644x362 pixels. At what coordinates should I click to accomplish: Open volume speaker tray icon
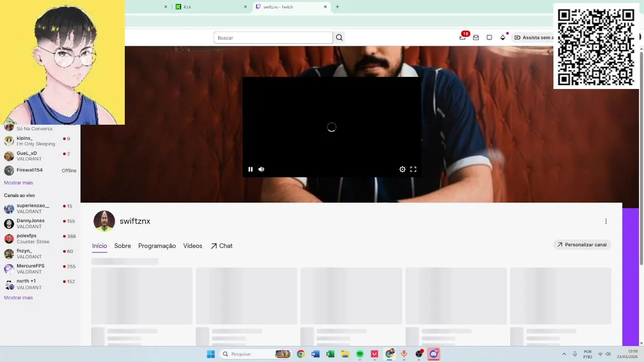pos(608,354)
